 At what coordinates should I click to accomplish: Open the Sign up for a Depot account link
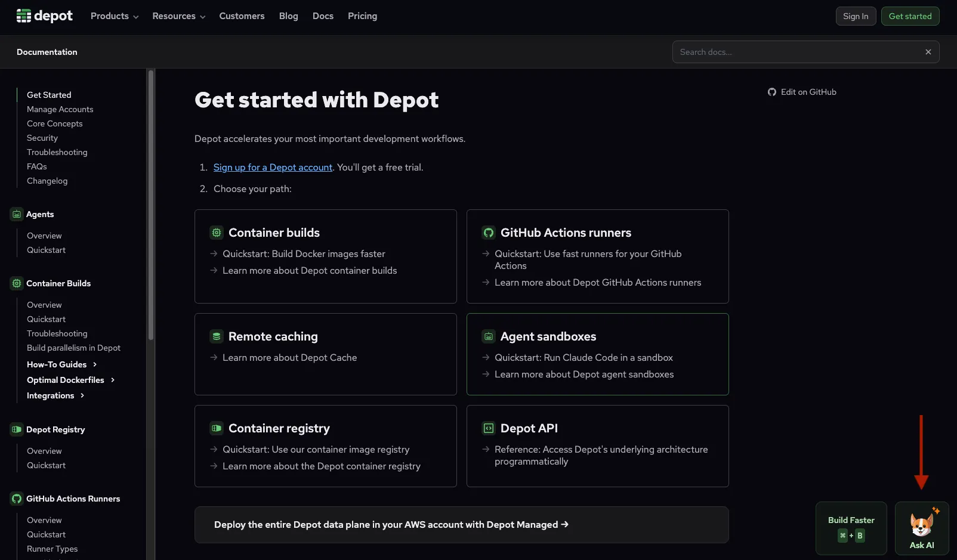273,168
